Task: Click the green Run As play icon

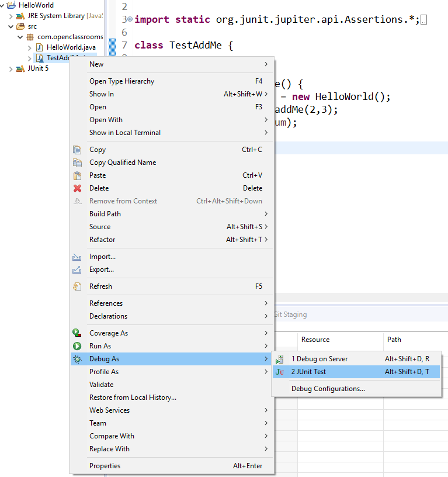Action: point(77,346)
